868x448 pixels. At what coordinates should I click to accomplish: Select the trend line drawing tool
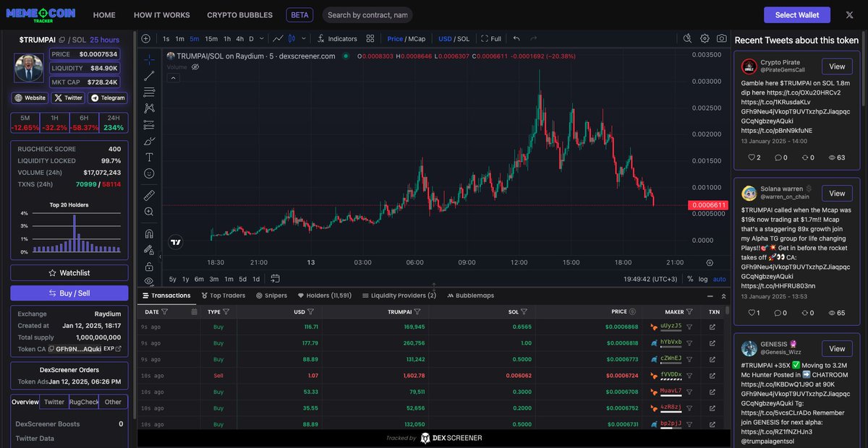(149, 75)
